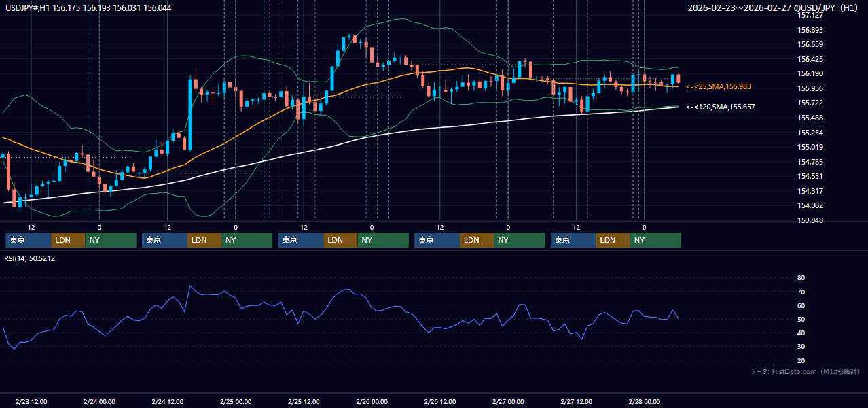Screen dimensions: 868x408
Task: Select the 155.019 price axis value
Action: [810, 147]
